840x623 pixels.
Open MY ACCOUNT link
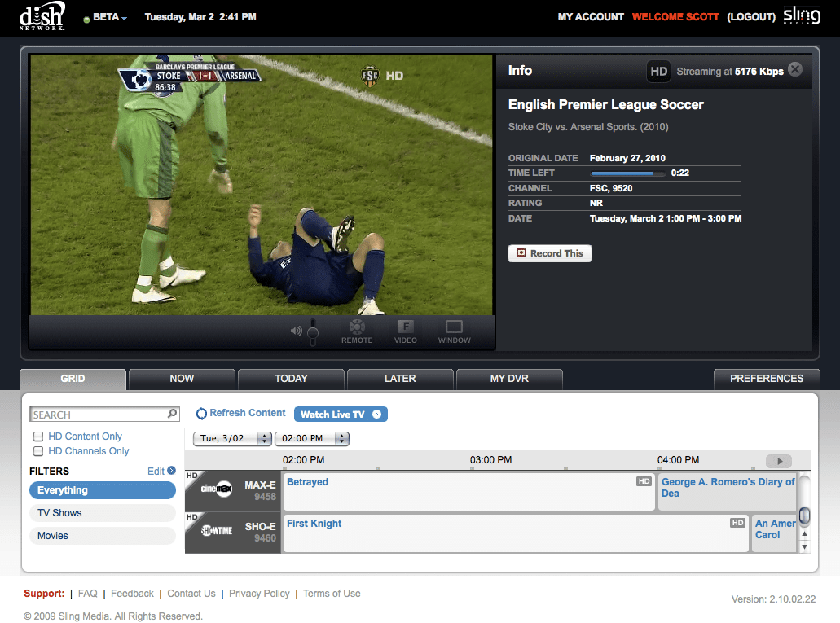(x=591, y=17)
